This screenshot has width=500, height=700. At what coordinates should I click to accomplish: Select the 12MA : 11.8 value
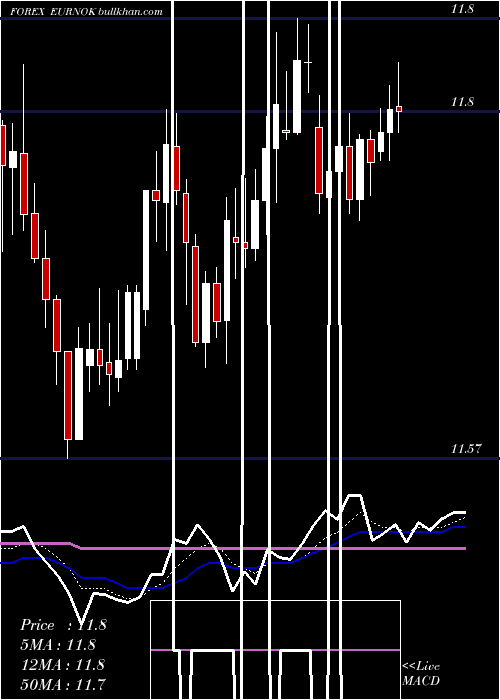click(x=63, y=664)
